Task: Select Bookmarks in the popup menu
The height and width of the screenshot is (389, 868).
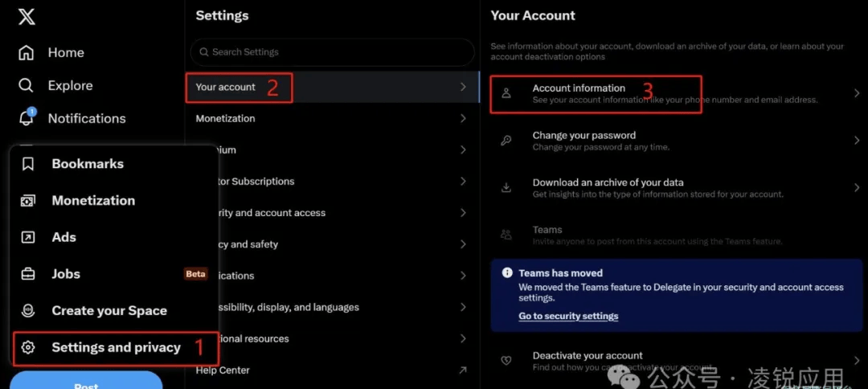Action: pos(114,164)
